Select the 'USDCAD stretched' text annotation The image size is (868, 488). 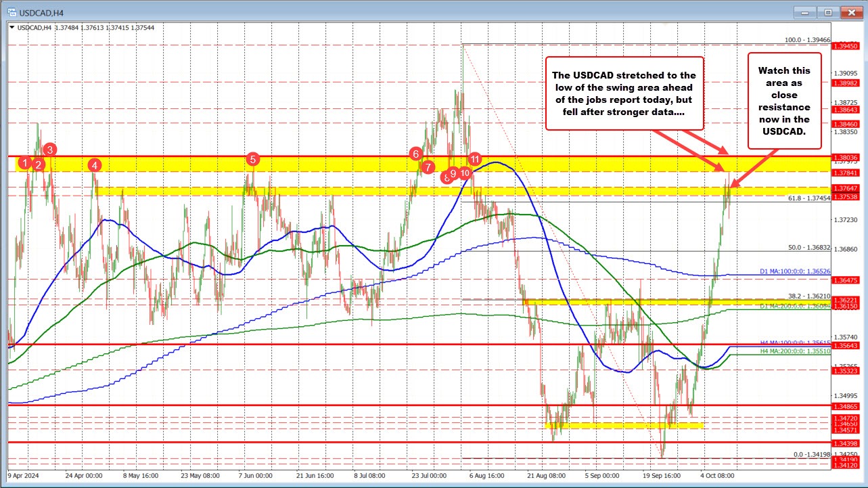[624, 93]
